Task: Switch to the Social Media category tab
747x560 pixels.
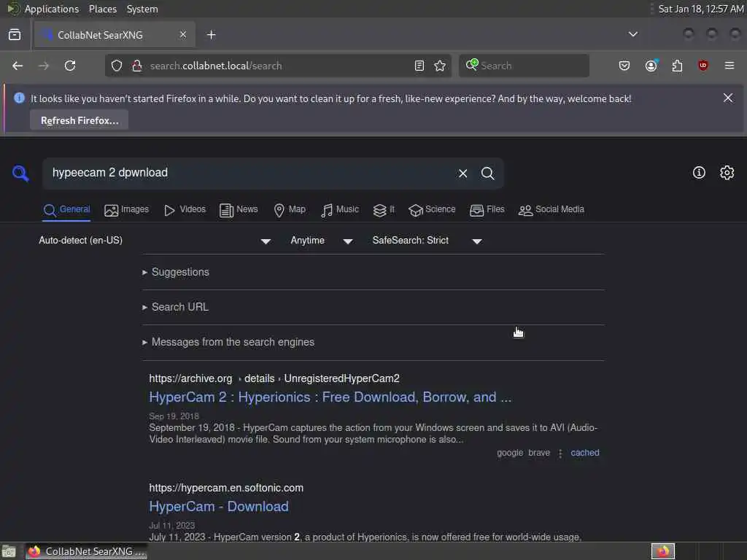Action: click(x=551, y=210)
